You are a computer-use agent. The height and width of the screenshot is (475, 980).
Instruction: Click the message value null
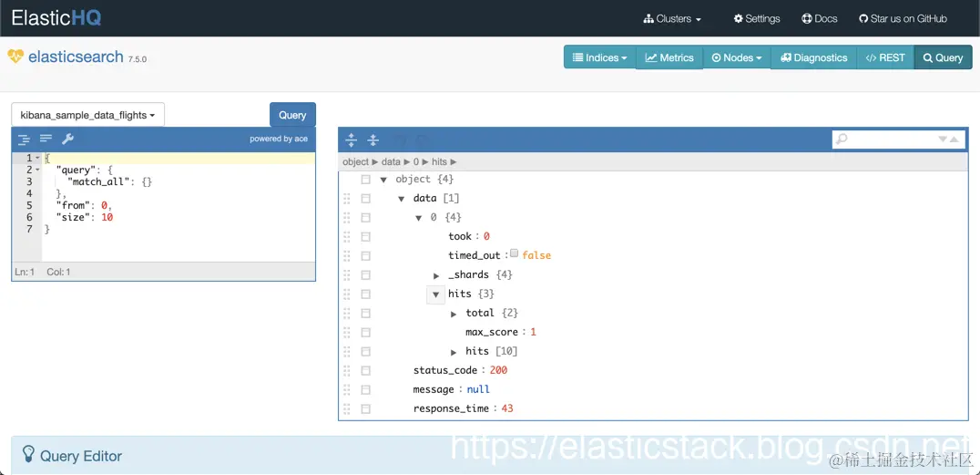click(478, 389)
